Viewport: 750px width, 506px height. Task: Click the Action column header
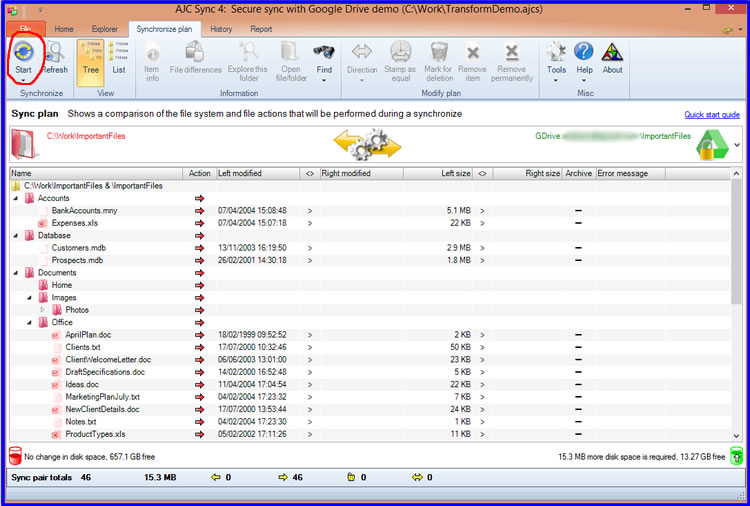point(199,173)
